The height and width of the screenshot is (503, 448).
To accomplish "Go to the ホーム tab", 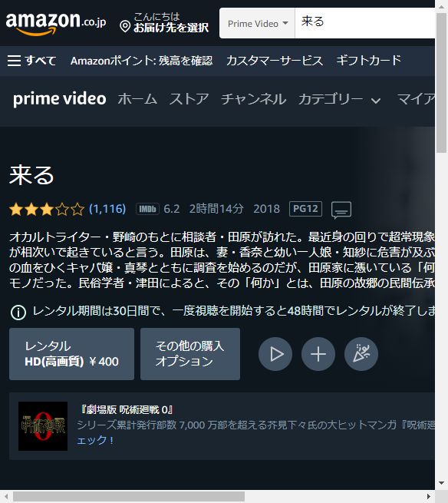I will [x=137, y=99].
